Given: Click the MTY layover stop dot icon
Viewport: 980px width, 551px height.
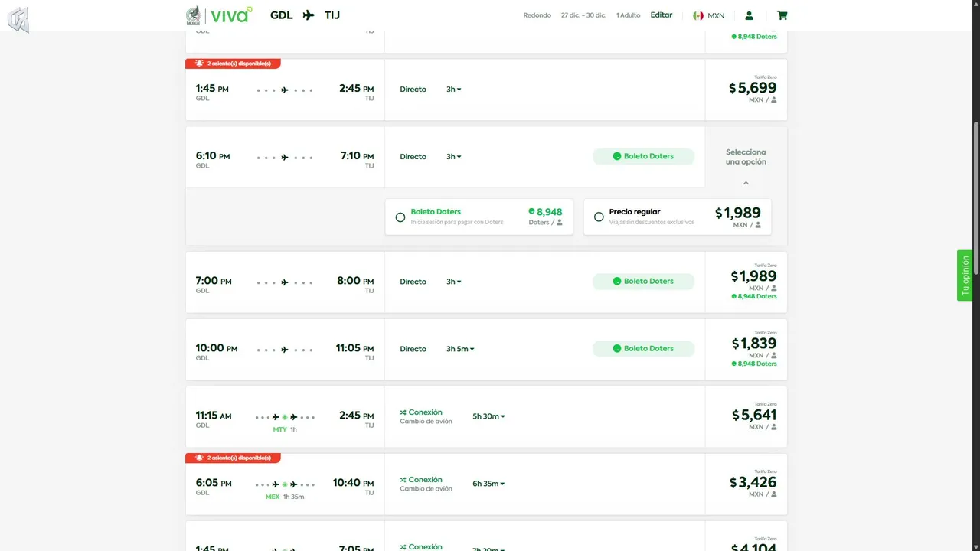Looking at the screenshot, I should (x=285, y=417).
